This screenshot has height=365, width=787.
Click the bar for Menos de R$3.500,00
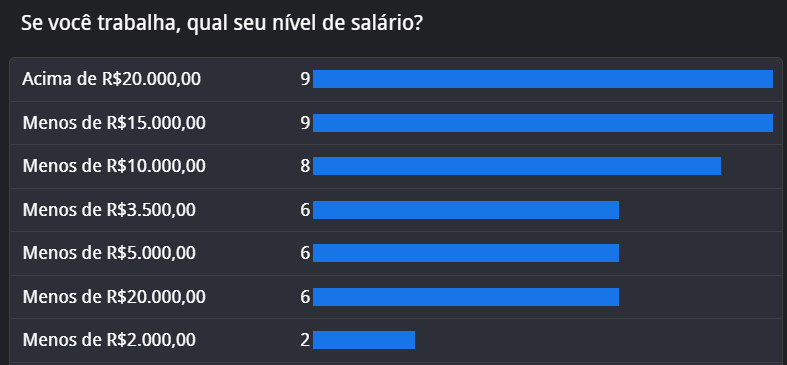(466, 210)
